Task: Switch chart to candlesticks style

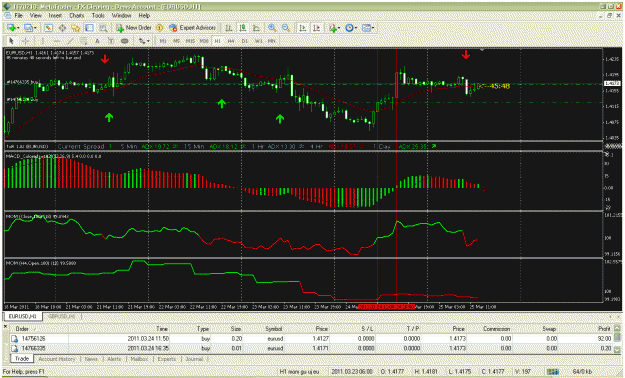Action: coord(242,28)
